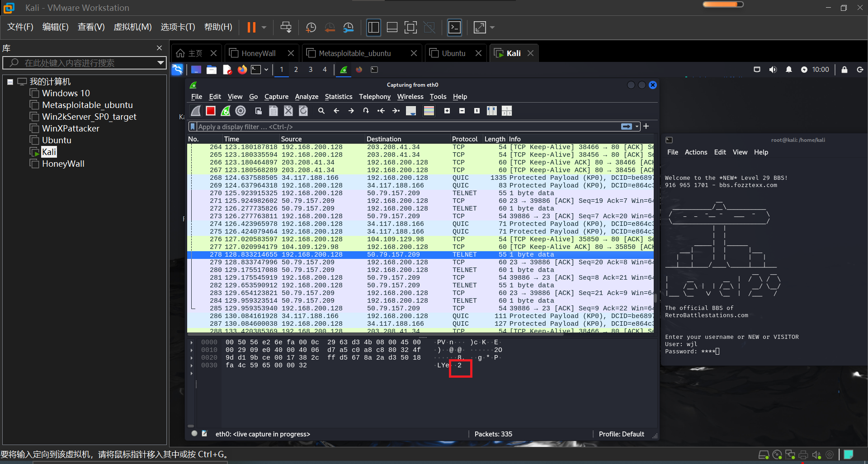Enter VMware full screen mode
Image resolution: width=868 pixels, height=464 pixels.
pos(410,28)
